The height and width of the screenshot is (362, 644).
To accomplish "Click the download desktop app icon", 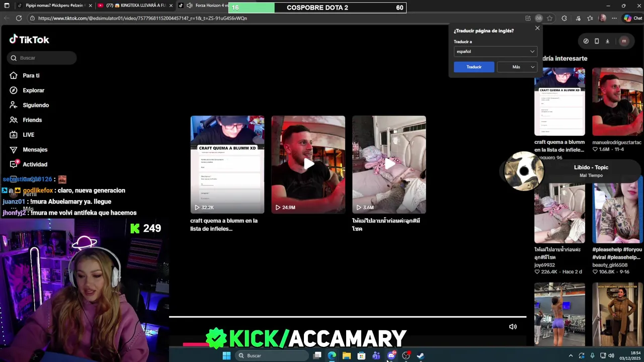I will [x=607, y=41].
